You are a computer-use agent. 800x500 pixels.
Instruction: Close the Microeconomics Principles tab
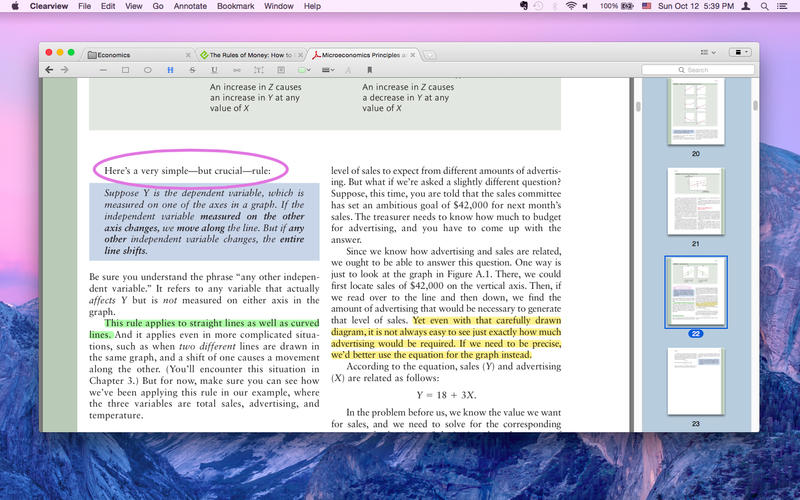tap(413, 55)
